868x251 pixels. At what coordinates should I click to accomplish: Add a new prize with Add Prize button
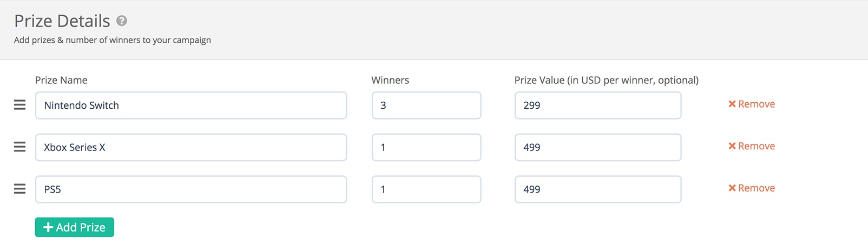click(75, 227)
